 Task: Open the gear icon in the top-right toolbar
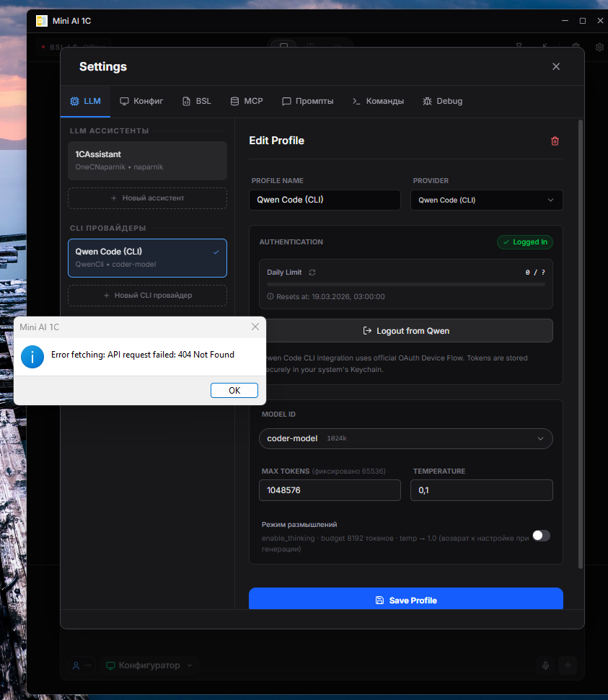coord(599,47)
